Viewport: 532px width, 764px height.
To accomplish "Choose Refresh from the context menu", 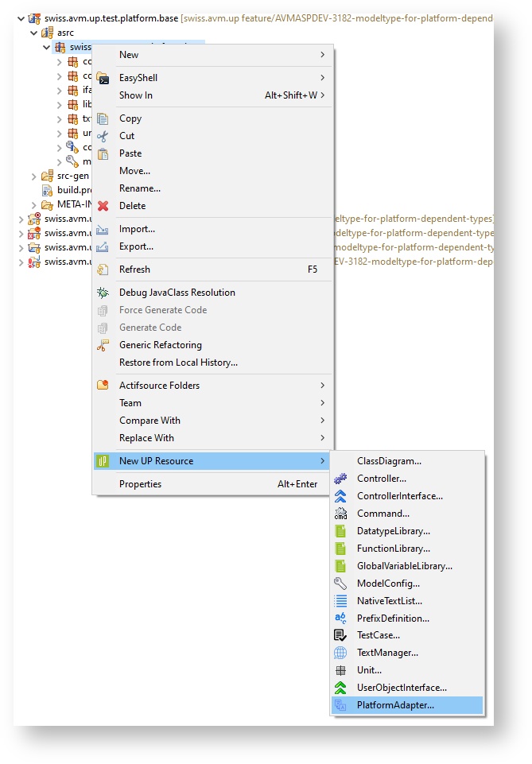I will click(x=134, y=270).
